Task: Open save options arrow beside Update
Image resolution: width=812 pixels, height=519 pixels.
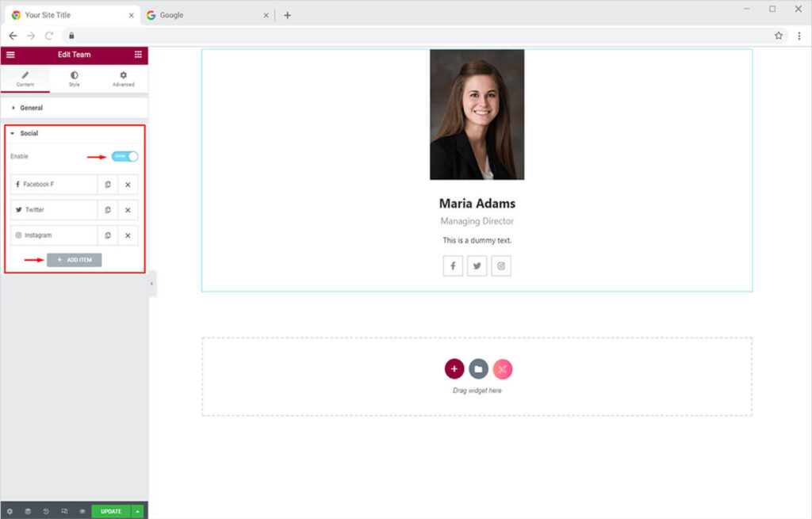Action: point(138,511)
